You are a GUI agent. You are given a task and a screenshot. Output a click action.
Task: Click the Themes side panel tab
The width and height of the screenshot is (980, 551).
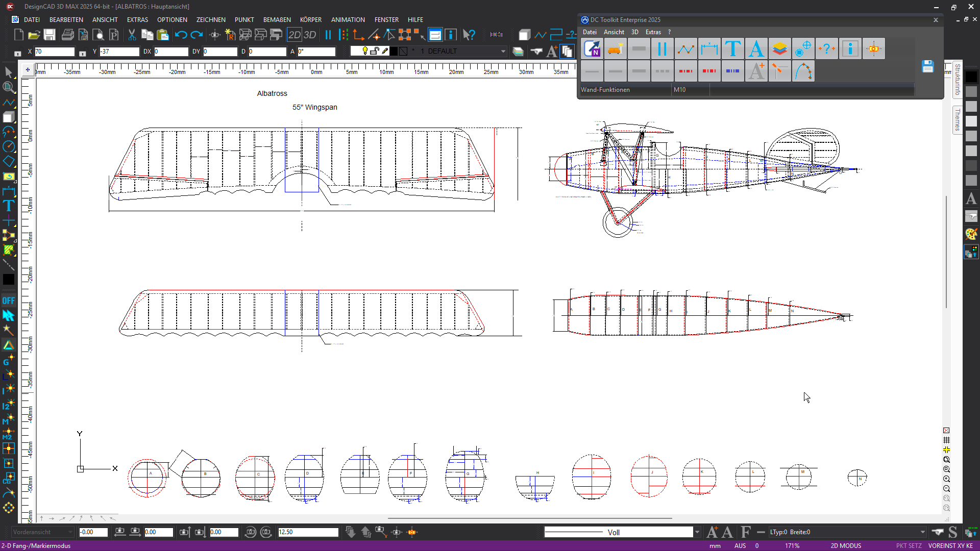[957, 120]
